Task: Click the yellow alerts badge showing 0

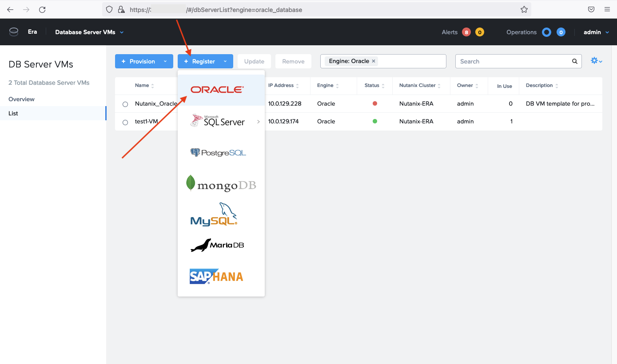Action: pos(479,32)
